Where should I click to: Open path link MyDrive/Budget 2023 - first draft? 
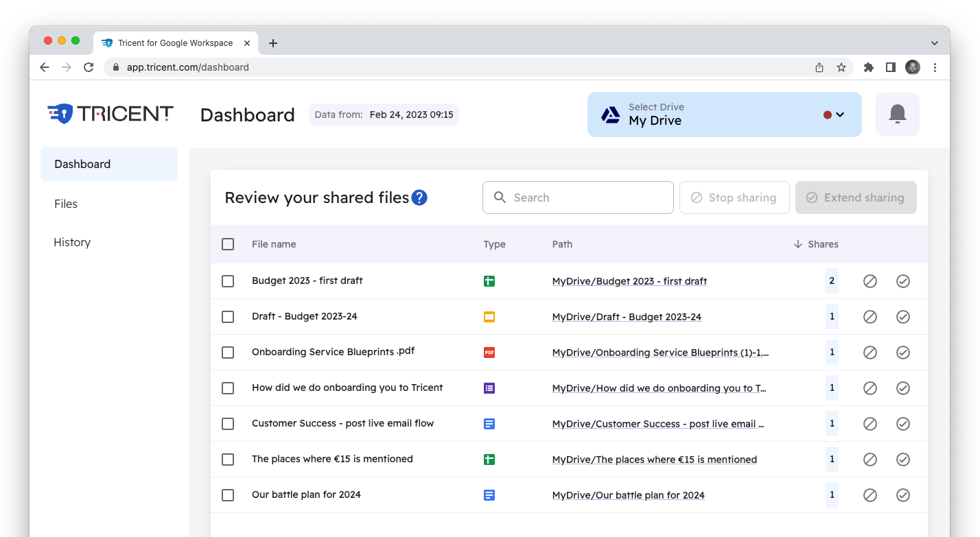629,281
